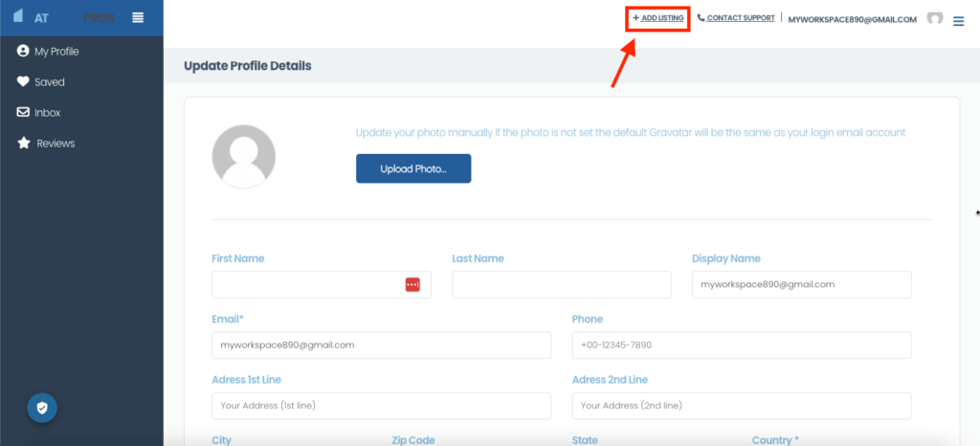This screenshot has height=446, width=980.
Task: Click Contact Support link
Action: [736, 18]
